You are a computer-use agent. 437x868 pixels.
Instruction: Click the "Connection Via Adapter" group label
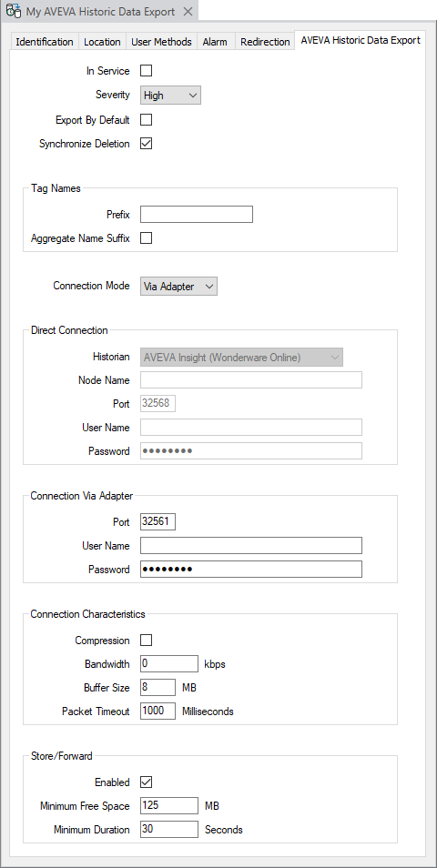pos(81,496)
